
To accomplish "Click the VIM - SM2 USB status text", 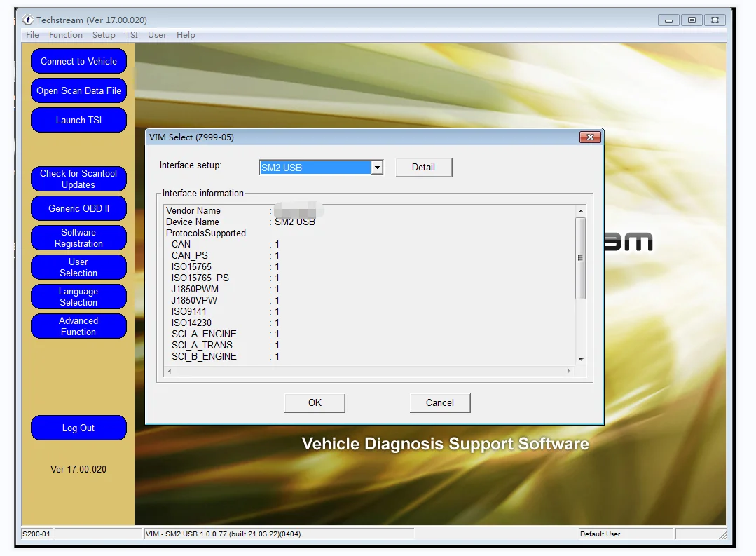I will pos(224,534).
